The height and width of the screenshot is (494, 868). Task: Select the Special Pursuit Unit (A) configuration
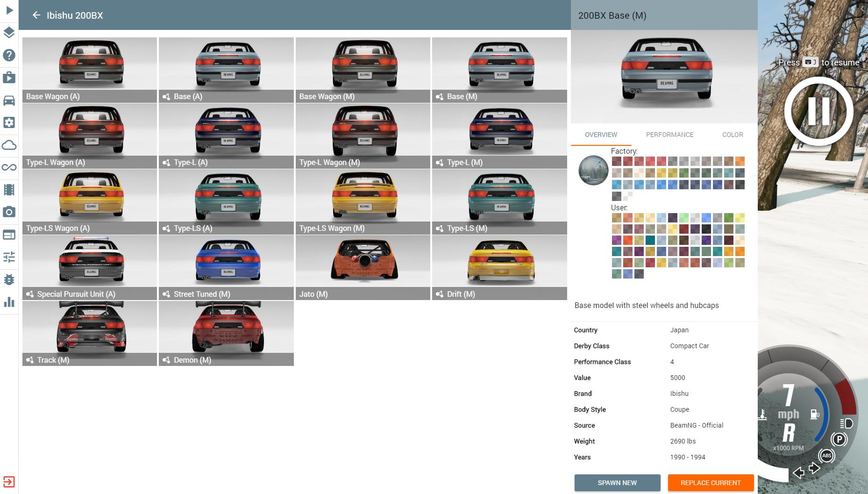click(90, 268)
